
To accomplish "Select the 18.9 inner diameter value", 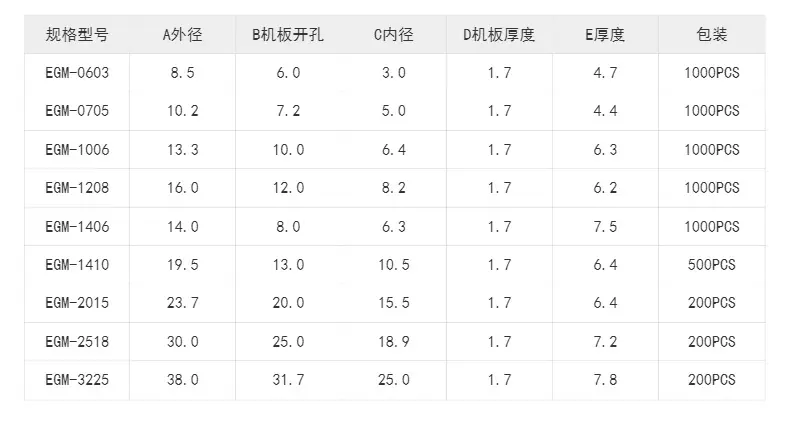I will (x=393, y=341).
